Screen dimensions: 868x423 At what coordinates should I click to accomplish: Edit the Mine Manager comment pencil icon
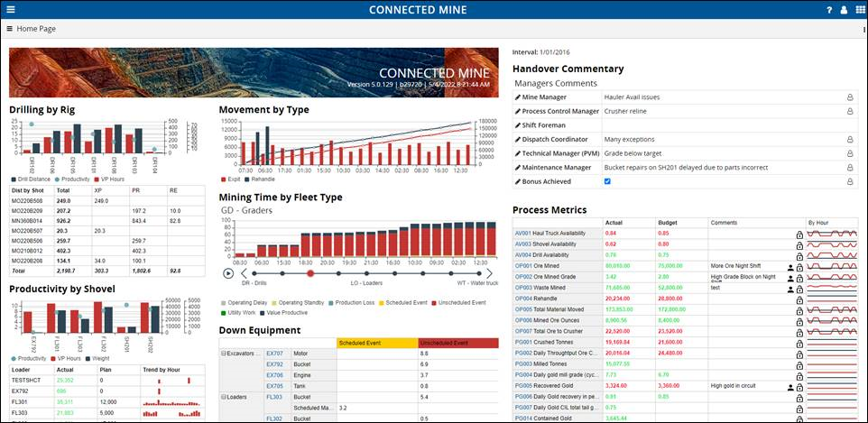click(x=518, y=97)
